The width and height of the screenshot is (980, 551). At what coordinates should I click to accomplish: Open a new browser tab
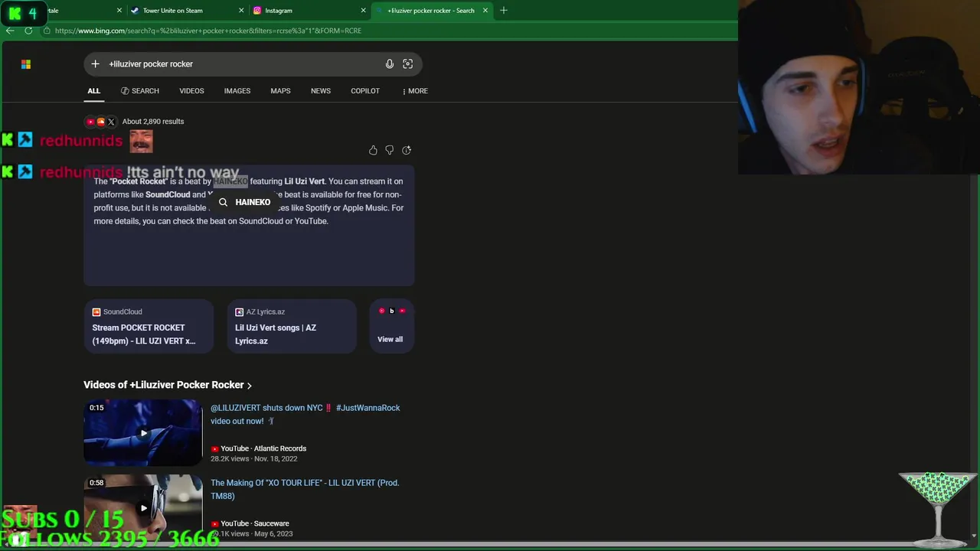(503, 11)
